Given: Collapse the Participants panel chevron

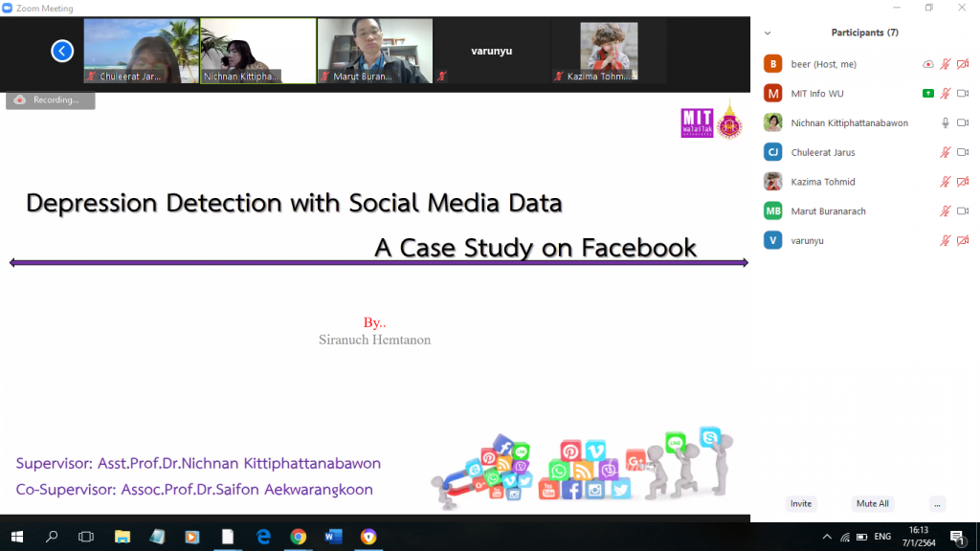Looking at the screenshot, I should pyautogui.click(x=768, y=33).
